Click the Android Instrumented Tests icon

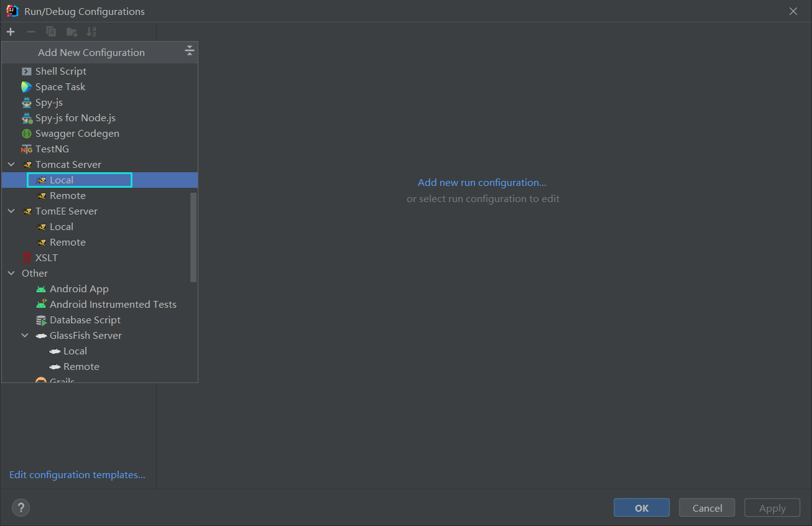point(41,305)
